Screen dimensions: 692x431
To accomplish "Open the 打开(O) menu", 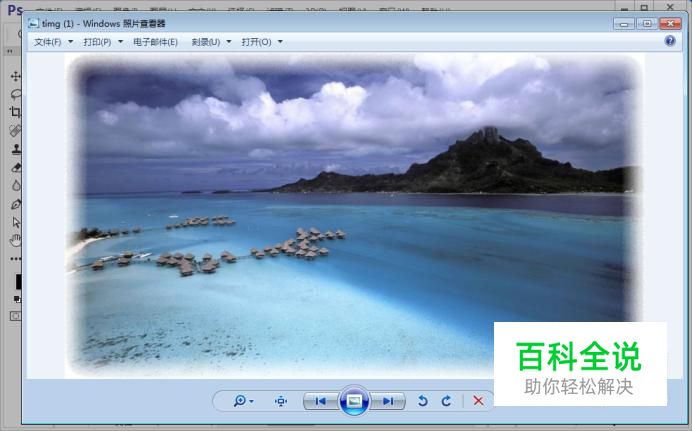I will (x=256, y=42).
